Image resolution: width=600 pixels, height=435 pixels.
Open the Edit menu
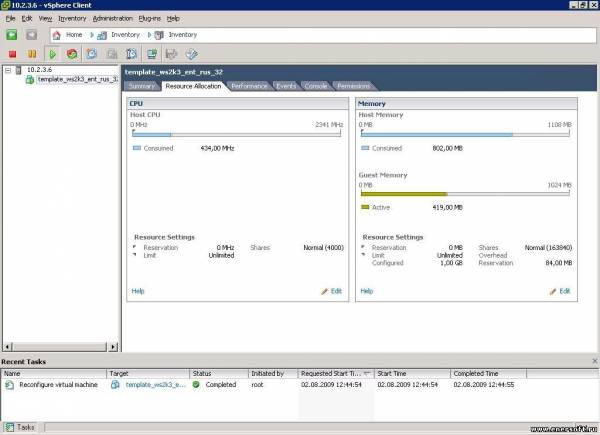(x=27, y=18)
